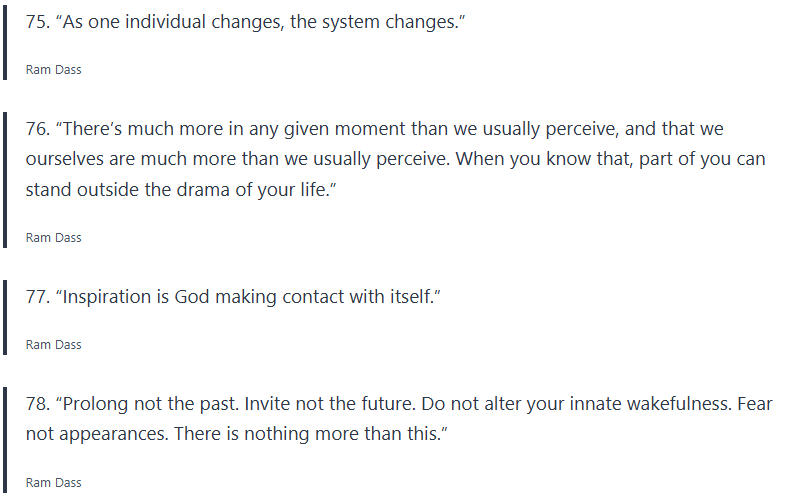Click the left border bar beside quote 76

(x=6, y=178)
